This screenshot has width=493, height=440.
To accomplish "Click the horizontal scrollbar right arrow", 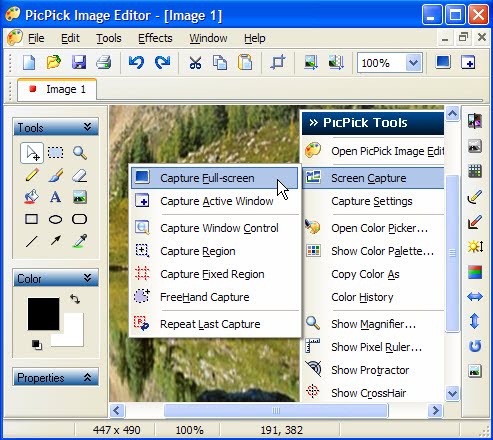I will pyautogui.click(x=435, y=410).
